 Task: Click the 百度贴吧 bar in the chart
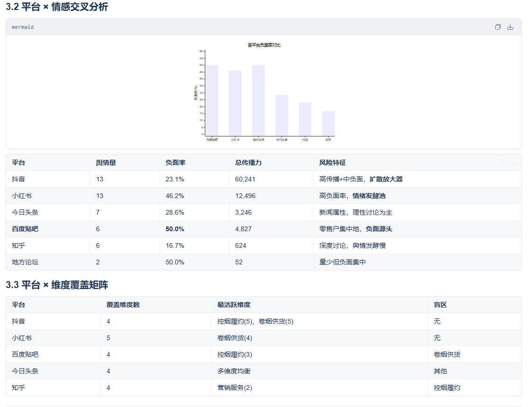[x=212, y=100]
